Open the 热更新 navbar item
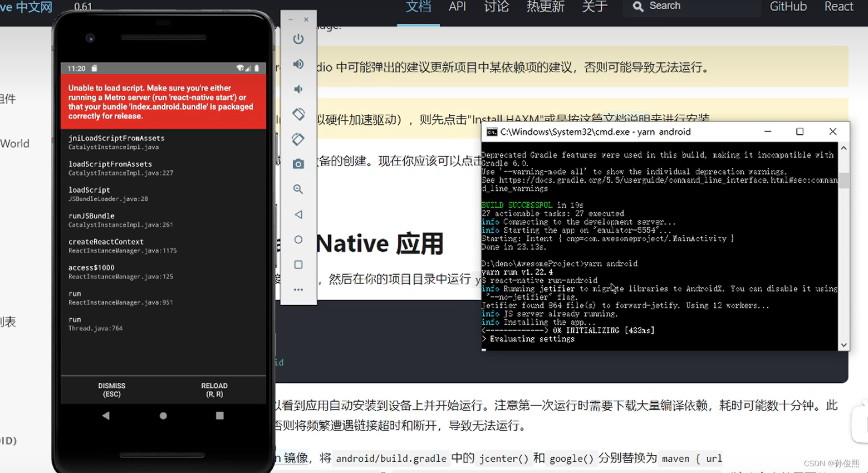This screenshot has height=473, width=868. pos(545,7)
